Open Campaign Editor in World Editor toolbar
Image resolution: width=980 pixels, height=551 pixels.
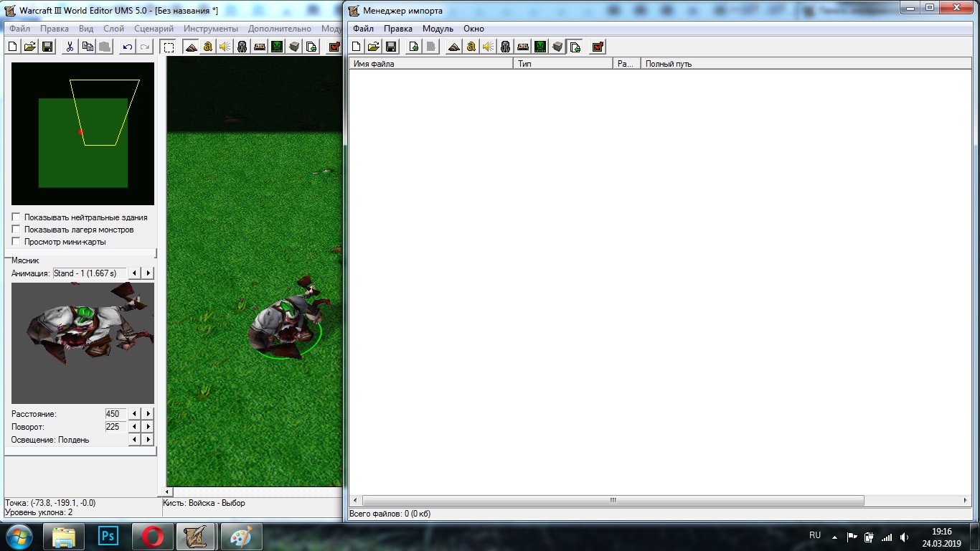click(260, 47)
